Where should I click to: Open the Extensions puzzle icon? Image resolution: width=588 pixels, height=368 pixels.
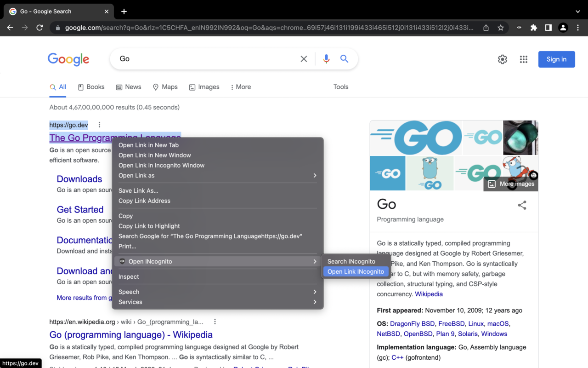534,28
